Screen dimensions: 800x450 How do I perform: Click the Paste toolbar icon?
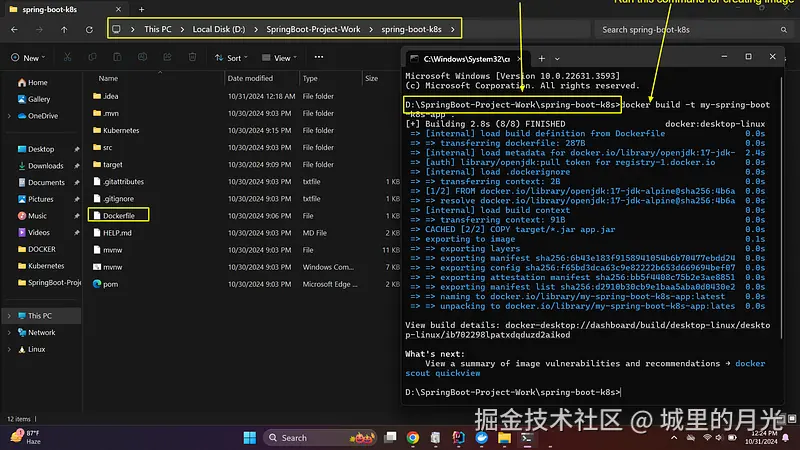tap(117, 58)
